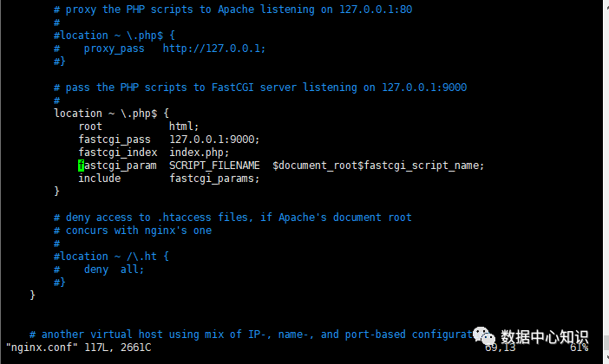Image resolution: width=609 pixels, height=364 pixels.
Task: Click the uncommented location ~ \.php$ line
Action: (111, 113)
